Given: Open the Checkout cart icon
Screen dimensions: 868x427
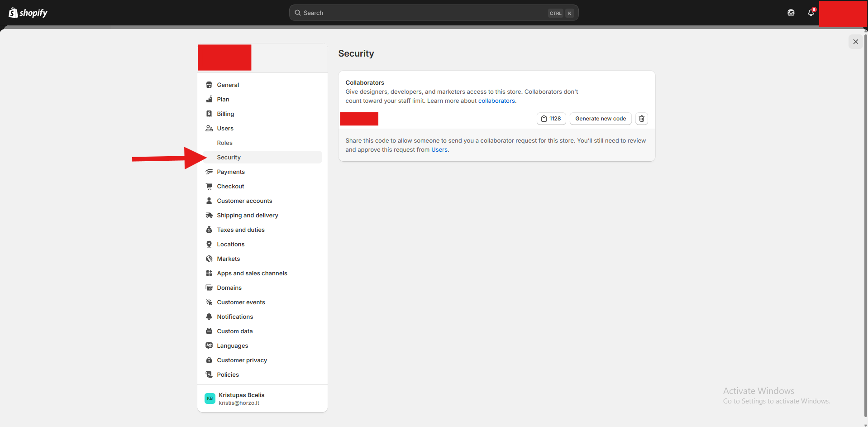Looking at the screenshot, I should coord(209,186).
